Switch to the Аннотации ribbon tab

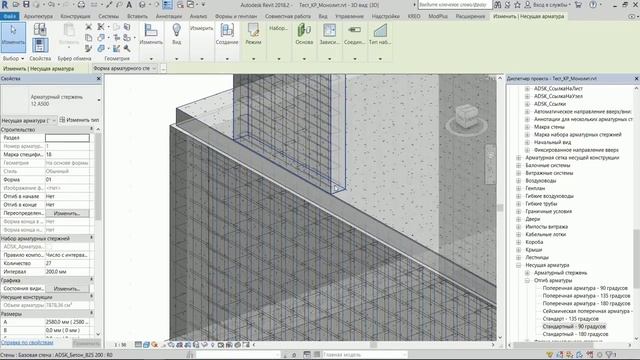(169, 16)
